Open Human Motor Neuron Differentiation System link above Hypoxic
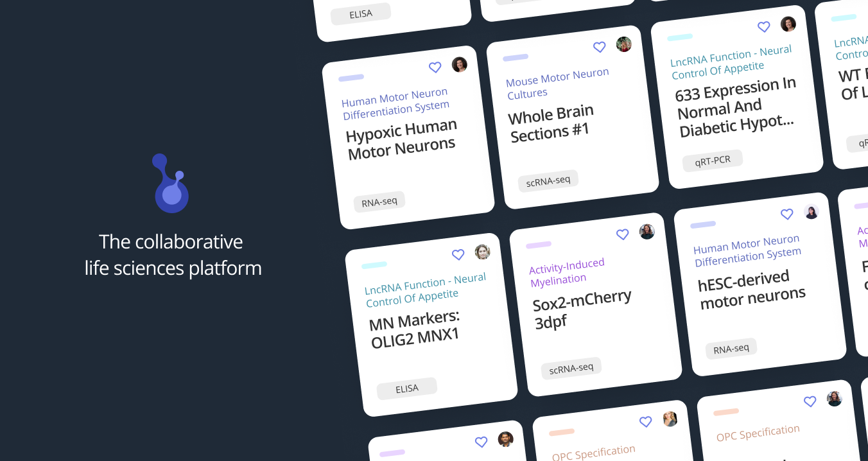The image size is (868, 461). point(395,104)
